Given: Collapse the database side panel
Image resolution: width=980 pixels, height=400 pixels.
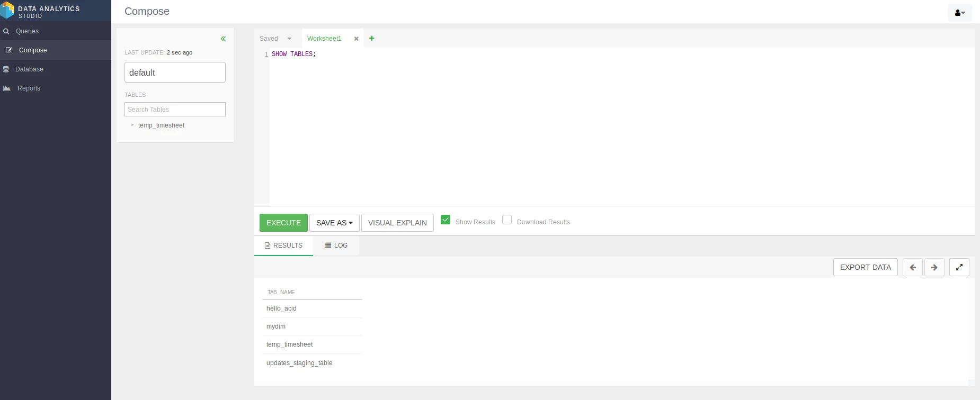Looking at the screenshot, I should tap(224, 39).
